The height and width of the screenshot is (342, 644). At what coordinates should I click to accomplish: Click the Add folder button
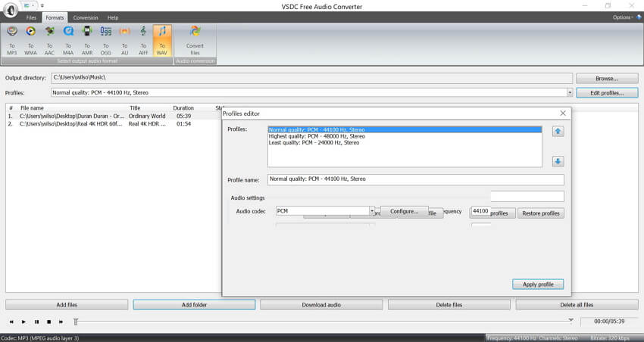coord(194,305)
